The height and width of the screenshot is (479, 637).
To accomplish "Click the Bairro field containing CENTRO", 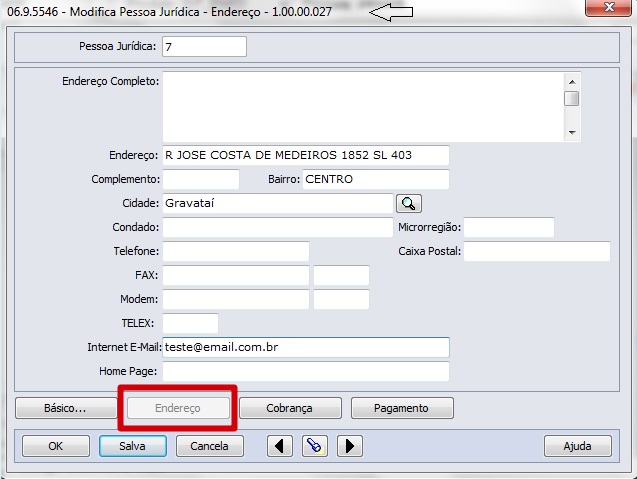I will coord(376,179).
